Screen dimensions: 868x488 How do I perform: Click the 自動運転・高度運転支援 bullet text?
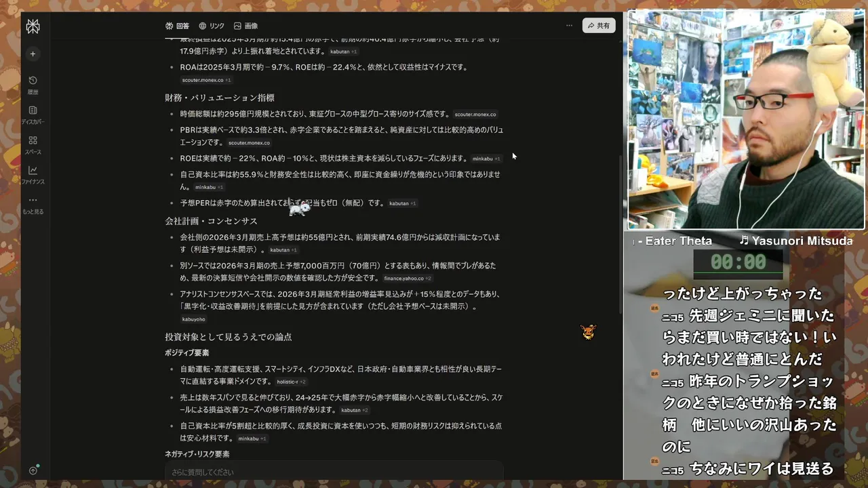(340, 375)
